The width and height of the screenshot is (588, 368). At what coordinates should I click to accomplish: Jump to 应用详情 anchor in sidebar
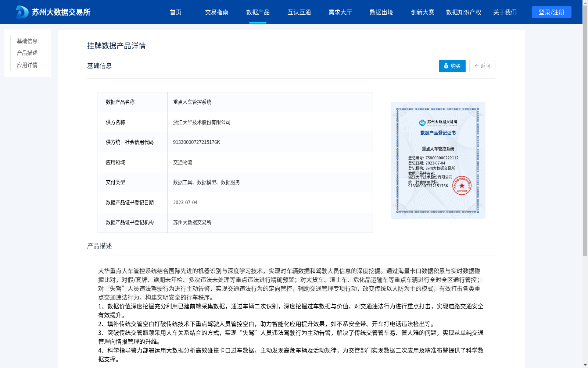pyautogui.click(x=27, y=65)
